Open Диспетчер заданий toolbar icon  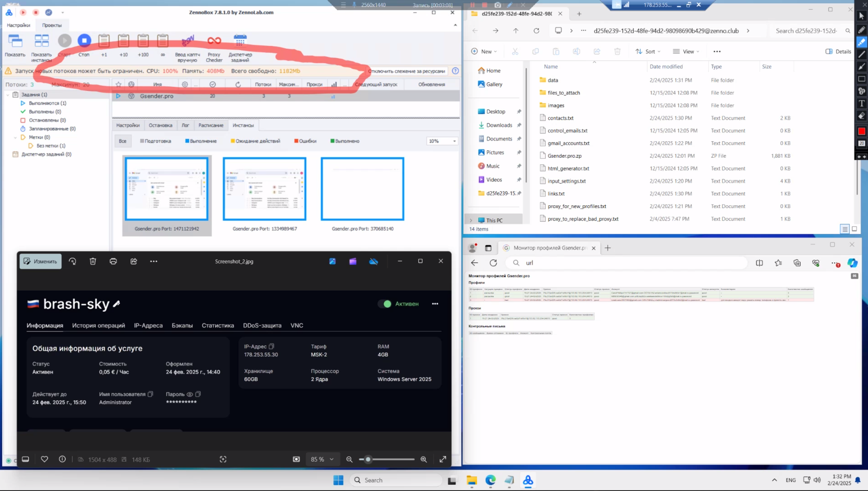(240, 47)
